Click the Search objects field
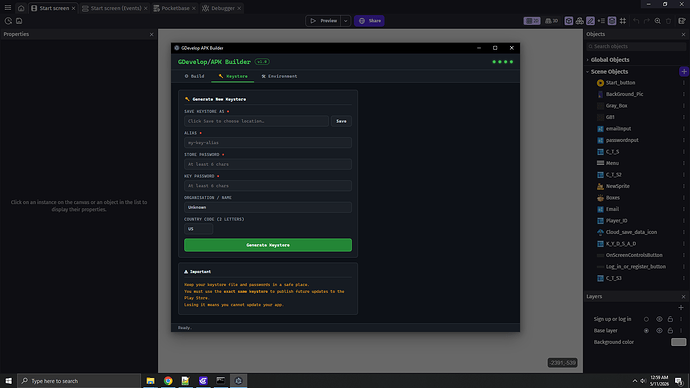The image size is (690, 388). [x=636, y=46]
